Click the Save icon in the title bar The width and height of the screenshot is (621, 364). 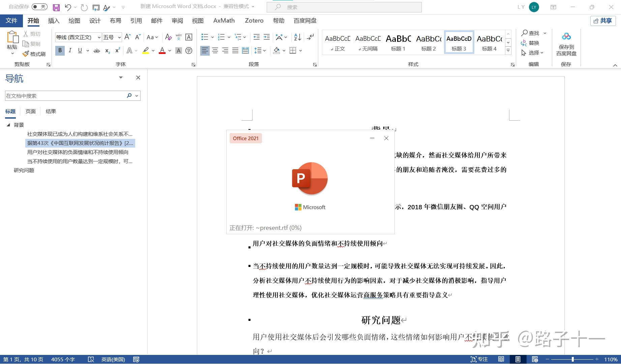56,7
